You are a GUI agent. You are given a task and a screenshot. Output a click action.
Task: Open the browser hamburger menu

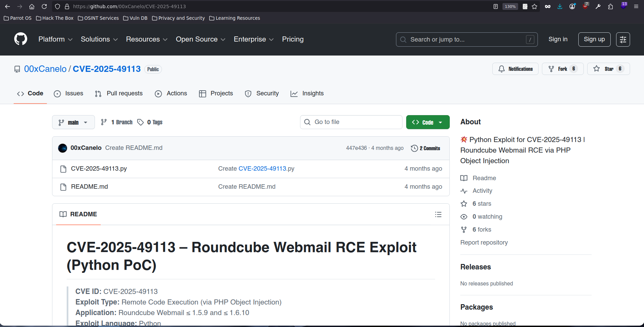[x=636, y=6]
